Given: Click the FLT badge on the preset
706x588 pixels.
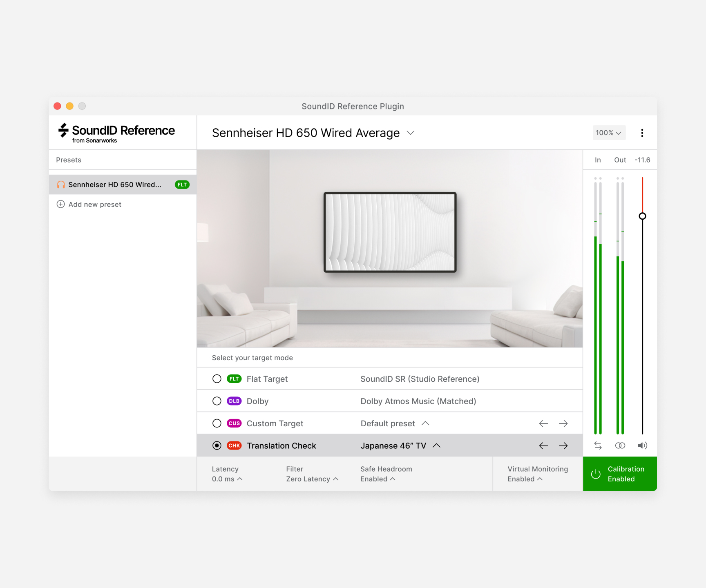Looking at the screenshot, I should [182, 185].
